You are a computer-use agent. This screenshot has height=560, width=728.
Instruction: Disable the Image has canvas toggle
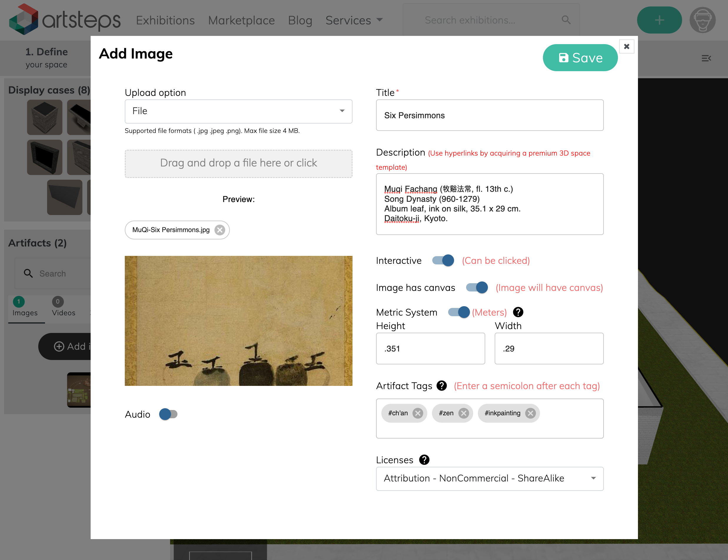click(477, 287)
